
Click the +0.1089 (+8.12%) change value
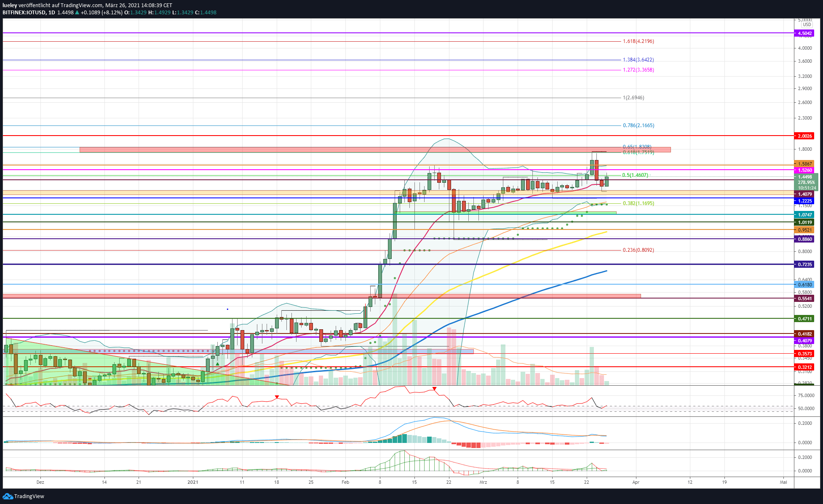coord(102,13)
